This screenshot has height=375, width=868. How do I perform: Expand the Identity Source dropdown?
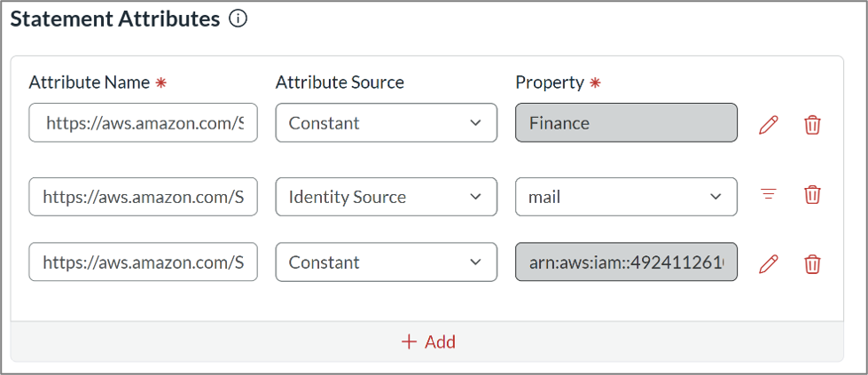pos(387,197)
